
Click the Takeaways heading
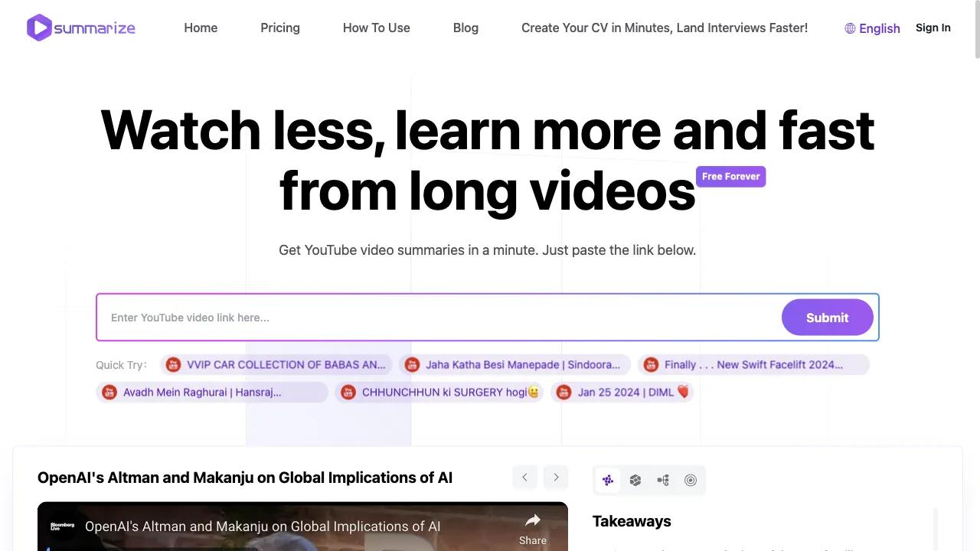coord(632,521)
